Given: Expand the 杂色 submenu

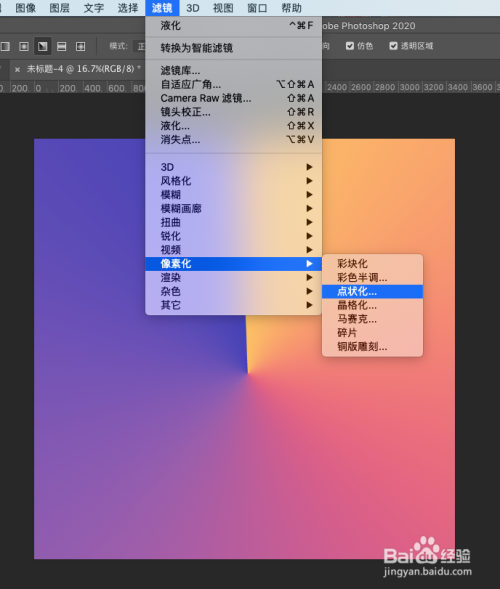Looking at the screenshot, I should [233, 291].
